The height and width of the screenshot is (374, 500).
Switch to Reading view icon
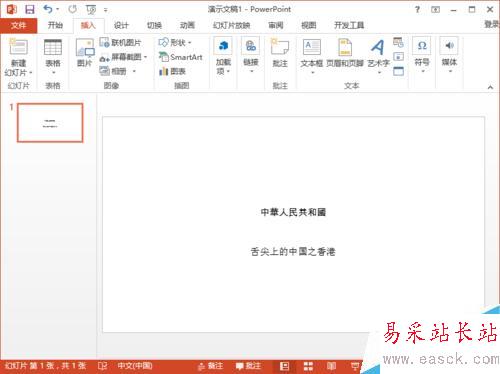[331, 366]
